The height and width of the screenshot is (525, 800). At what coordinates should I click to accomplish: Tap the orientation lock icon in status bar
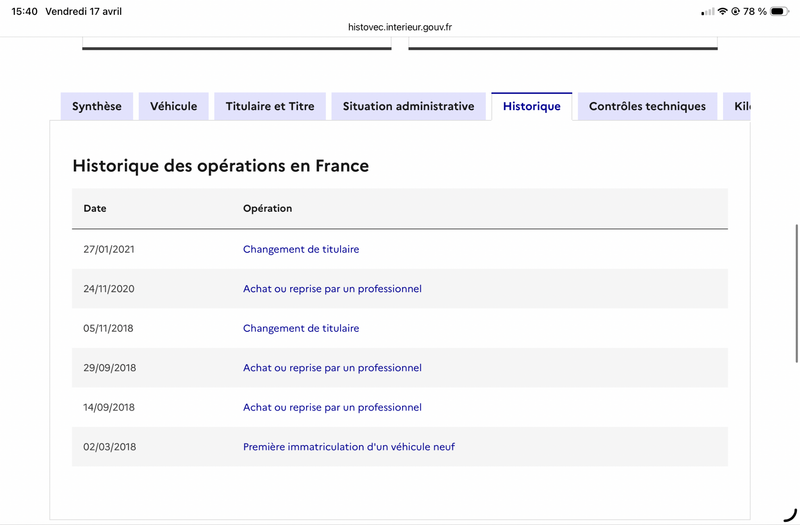(735, 11)
